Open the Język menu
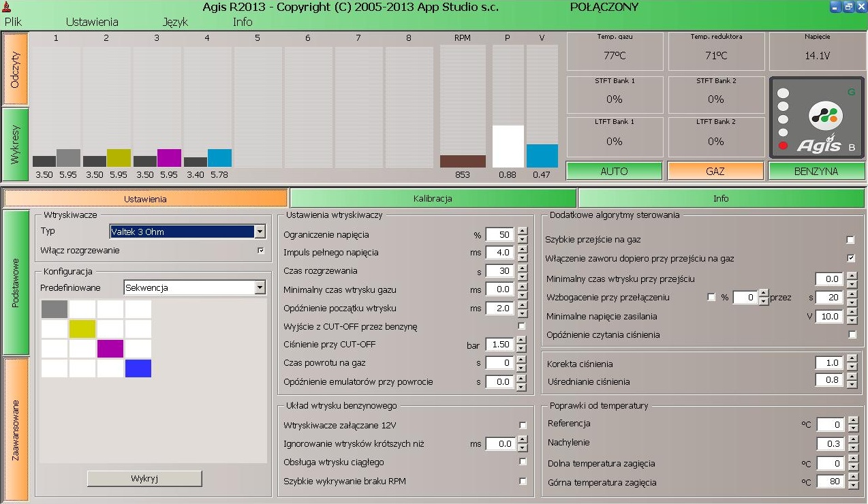 [175, 22]
